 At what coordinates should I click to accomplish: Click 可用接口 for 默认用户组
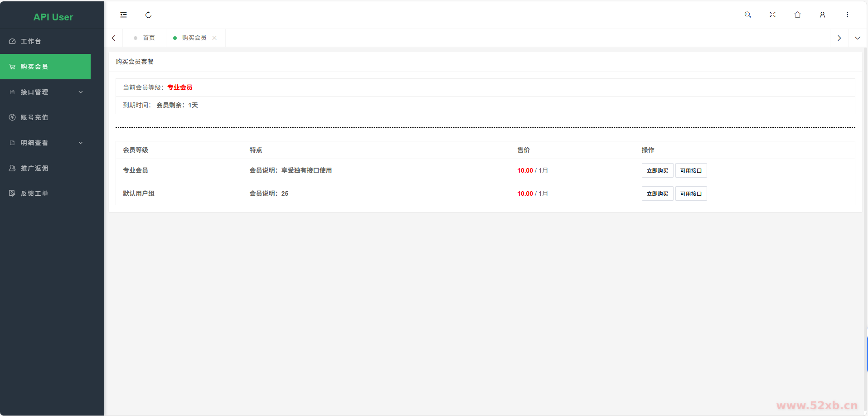[691, 194]
